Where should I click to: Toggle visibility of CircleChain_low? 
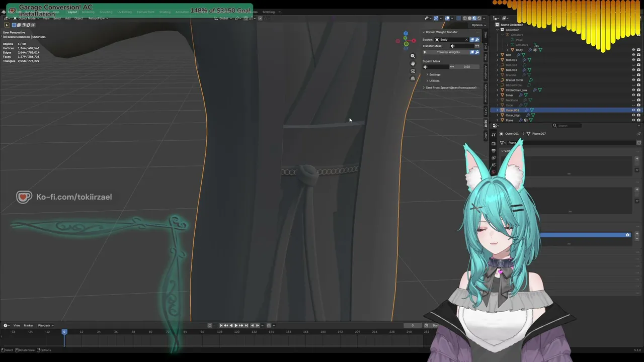(633, 90)
